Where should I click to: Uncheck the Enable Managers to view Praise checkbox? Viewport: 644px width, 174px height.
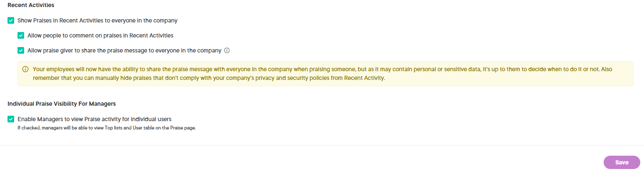(x=11, y=119)
